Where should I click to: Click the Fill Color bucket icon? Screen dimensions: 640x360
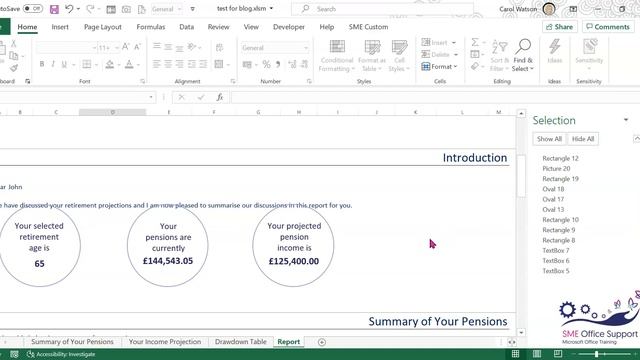point(109,64)
